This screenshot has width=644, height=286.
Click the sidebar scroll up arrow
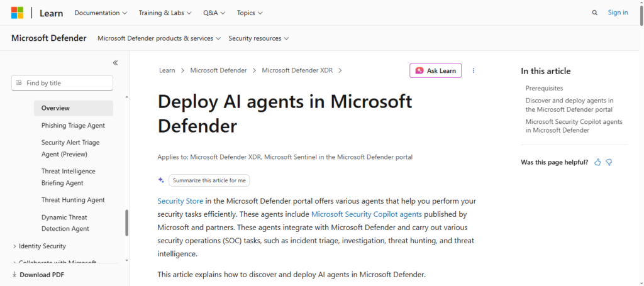click(x=127, y=97)
